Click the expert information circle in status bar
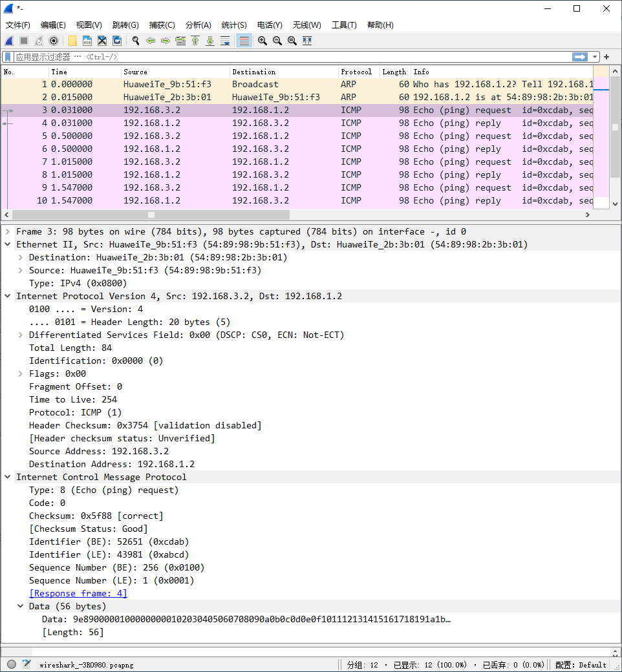This screenshot has height=672, width=622. [12, 664]
